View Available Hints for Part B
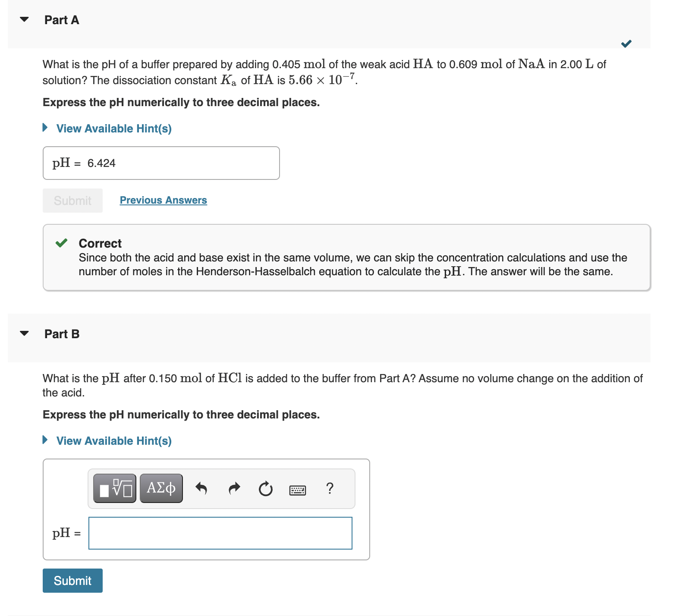The height and width of the screenshot is (616, 673). click(114, 440)
